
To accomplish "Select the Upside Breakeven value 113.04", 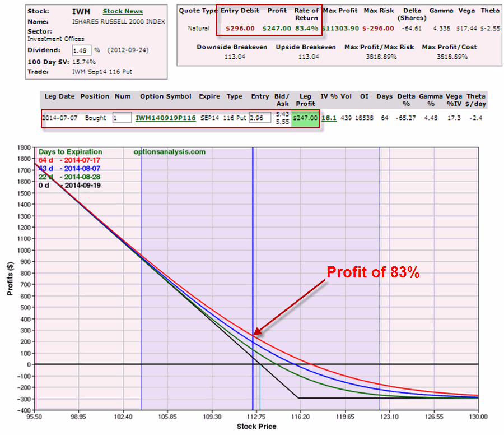I will coord(309,57).
